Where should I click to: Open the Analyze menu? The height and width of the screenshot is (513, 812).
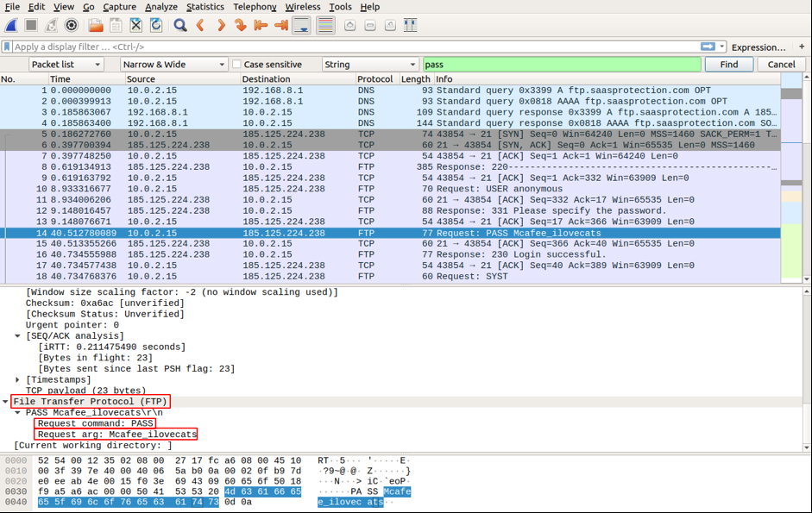click(161, 7)
